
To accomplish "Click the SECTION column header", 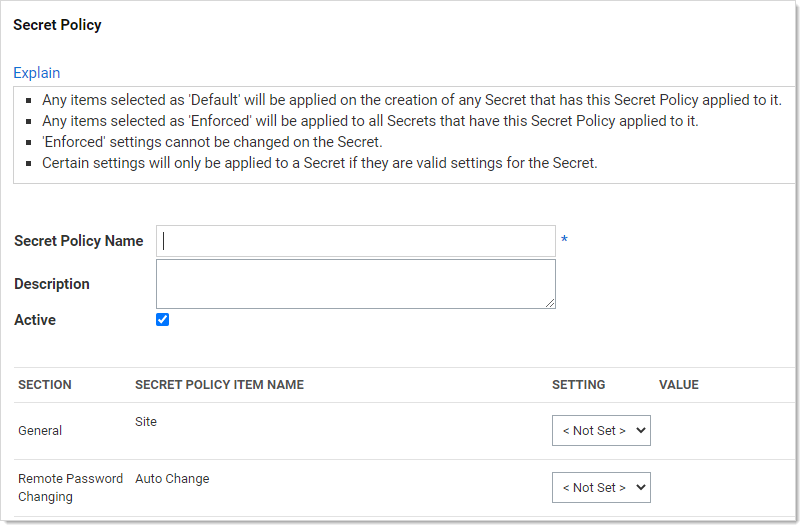I will 45,385.
